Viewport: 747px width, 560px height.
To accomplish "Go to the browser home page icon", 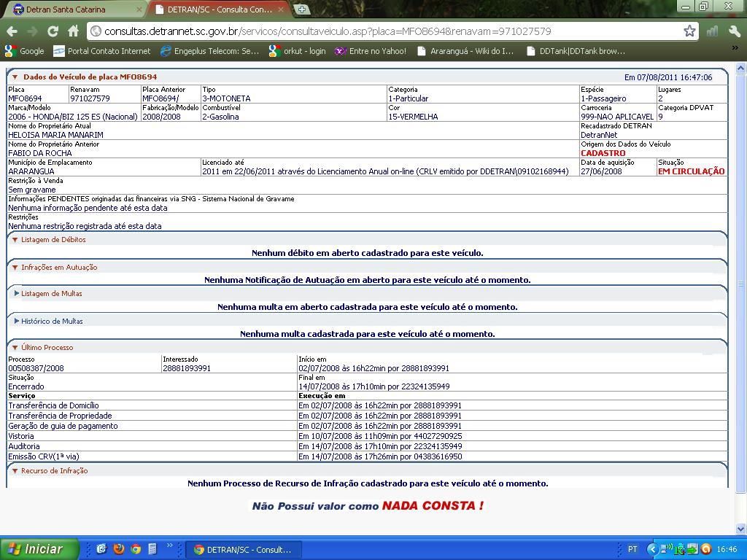I will coord(73,31).
